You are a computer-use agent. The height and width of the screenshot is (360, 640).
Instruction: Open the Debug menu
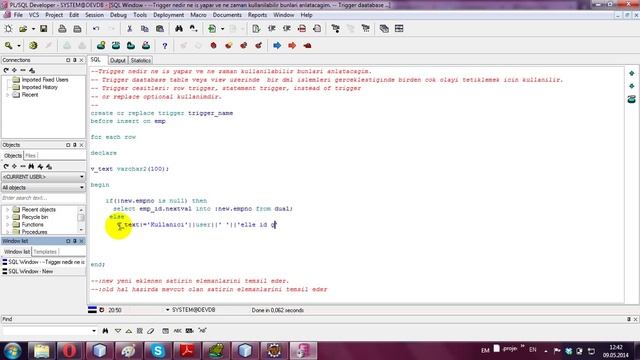tap(118, 15)
